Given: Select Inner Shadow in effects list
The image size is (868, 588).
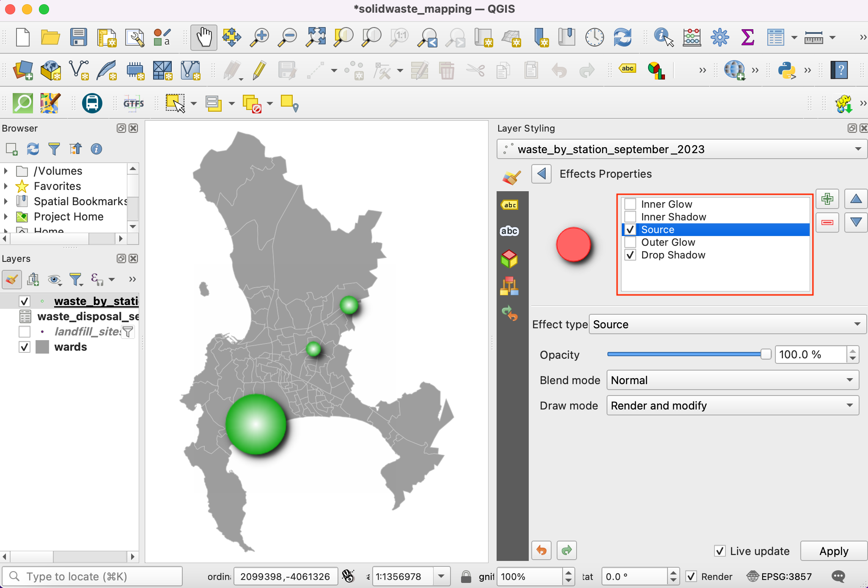Looking at the screenshot, I should pos(673,217).
